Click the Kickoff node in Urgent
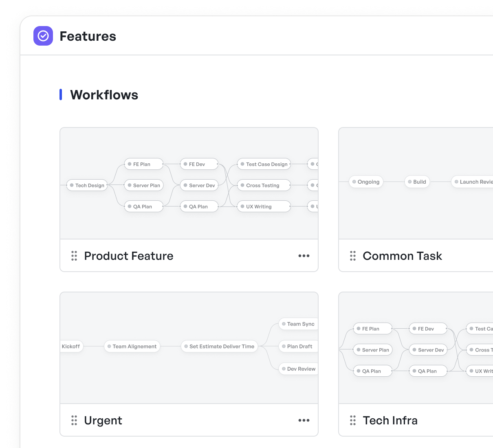The height and width of the screenshot is (448, 493). [72, 347]
